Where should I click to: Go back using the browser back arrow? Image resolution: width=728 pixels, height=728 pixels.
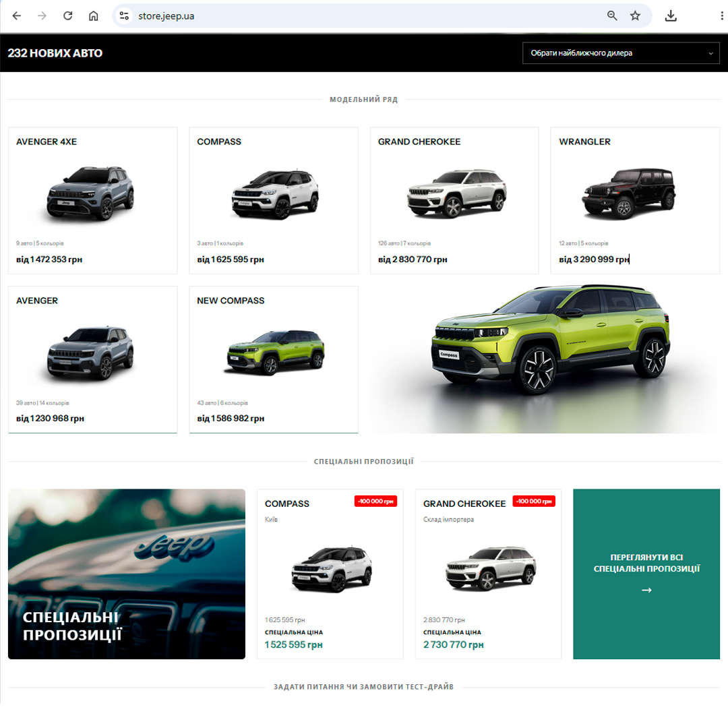coord(17,16)
